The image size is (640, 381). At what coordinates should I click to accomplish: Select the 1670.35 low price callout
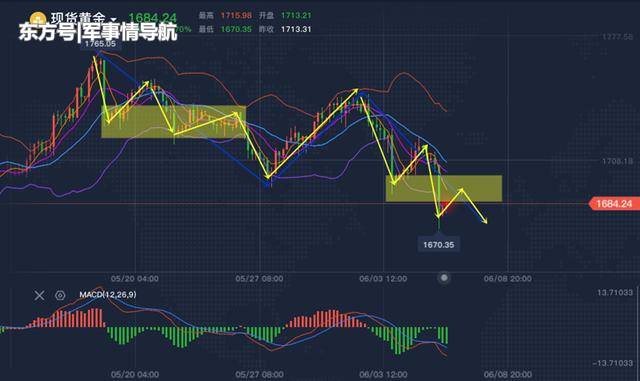coord(438,245)
